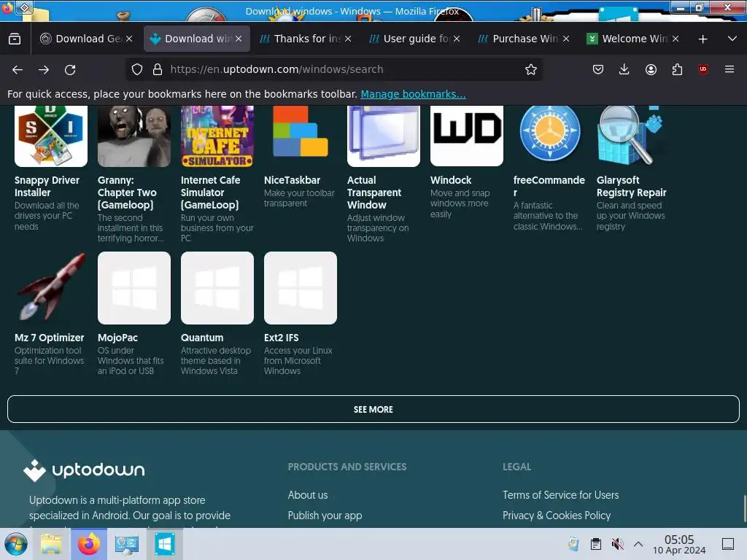
Task: Open the Firefox hamburger application menu
Action: (x=729, y=69)
